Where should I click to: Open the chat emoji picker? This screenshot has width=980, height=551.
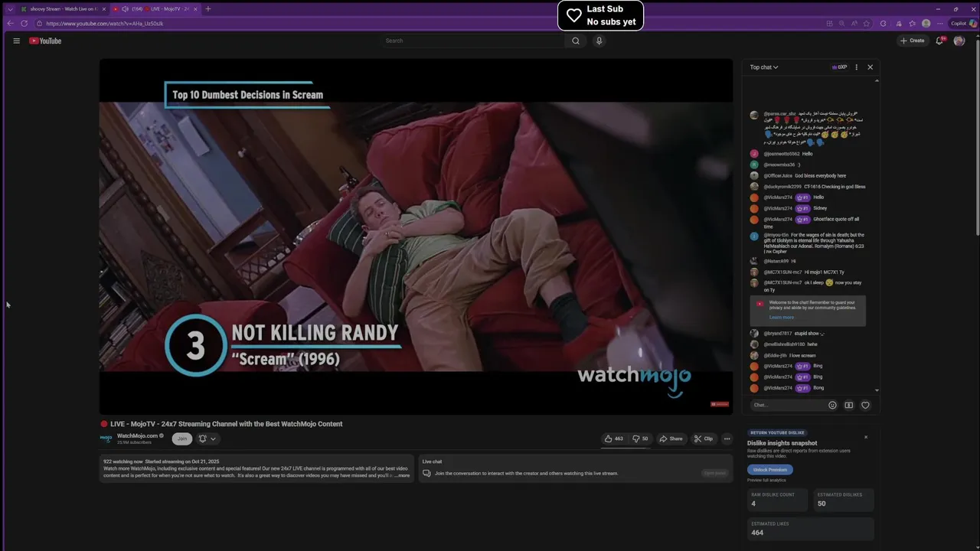click(x=832, y=405)
